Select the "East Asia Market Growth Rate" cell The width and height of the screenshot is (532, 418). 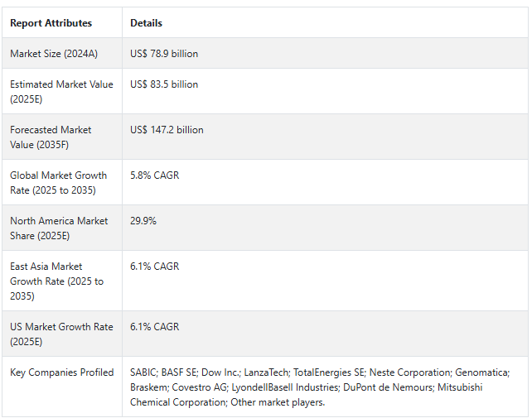56,281
